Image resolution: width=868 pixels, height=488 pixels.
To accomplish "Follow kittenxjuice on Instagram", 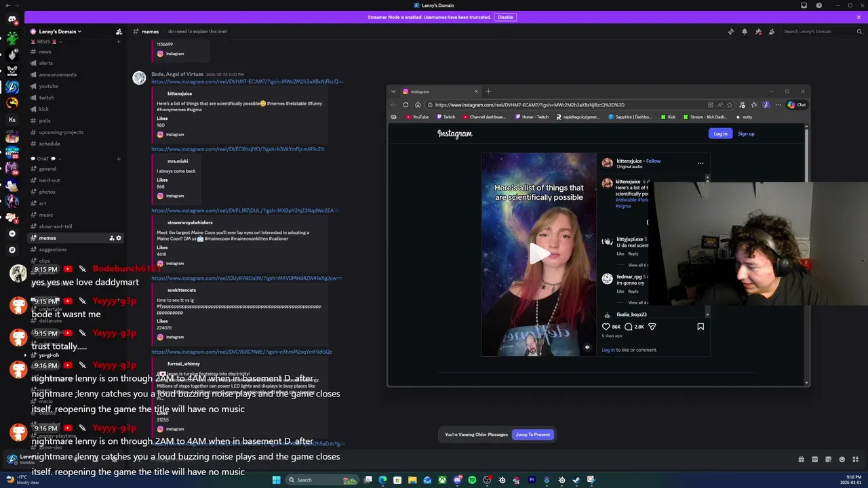I will tap(653, 161).
